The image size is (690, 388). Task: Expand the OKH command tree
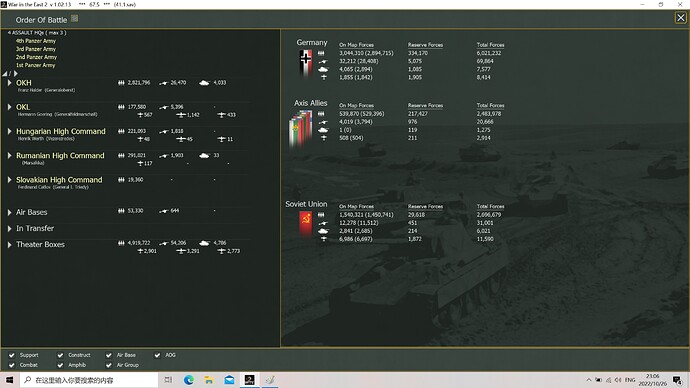(x=9, y=83)
